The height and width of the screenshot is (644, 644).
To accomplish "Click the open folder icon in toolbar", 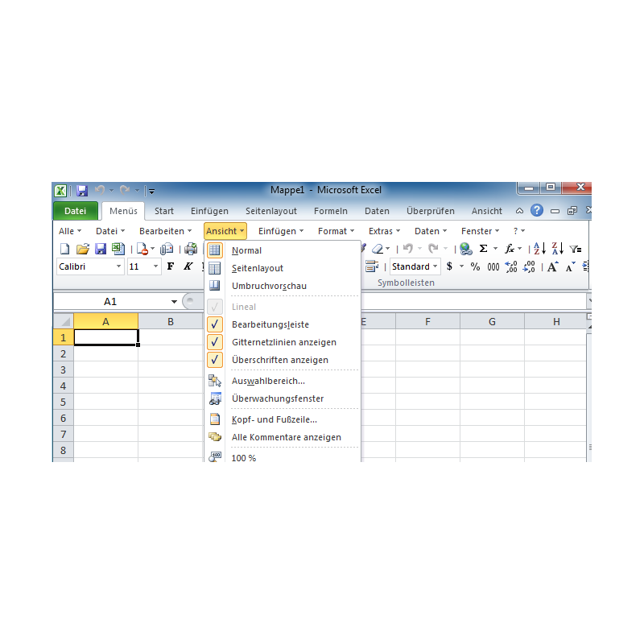I will pos(82,250).
